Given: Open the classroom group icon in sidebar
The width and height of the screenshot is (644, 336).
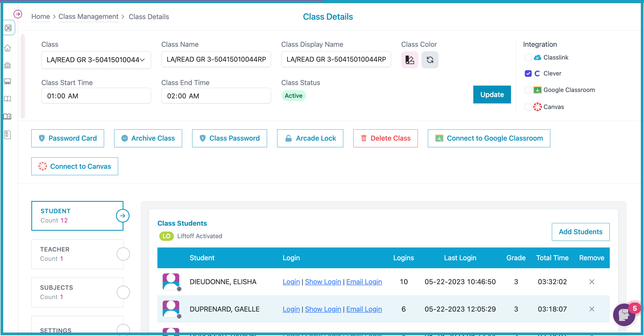Looking at the screenshot, I should tap(8, 82).
